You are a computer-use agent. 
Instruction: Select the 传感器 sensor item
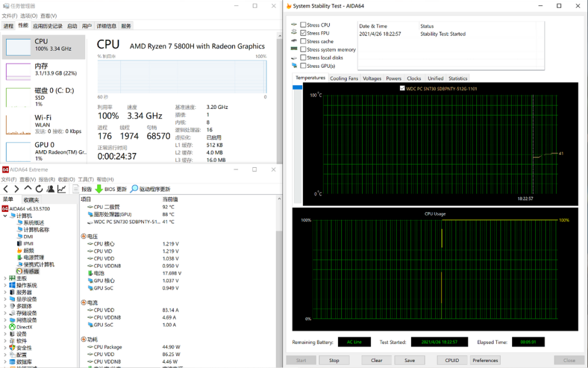[31, 271]
